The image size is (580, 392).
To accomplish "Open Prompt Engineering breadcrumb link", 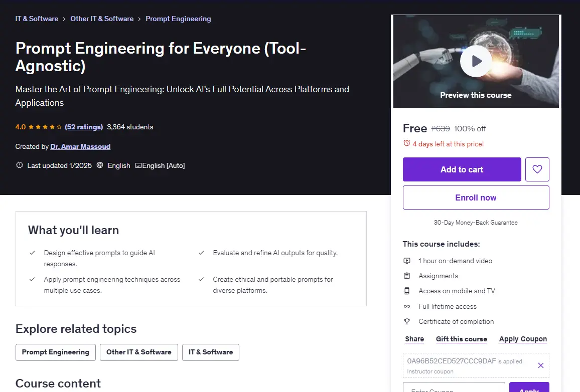I will pyautogui.click(x=178, y=19).
